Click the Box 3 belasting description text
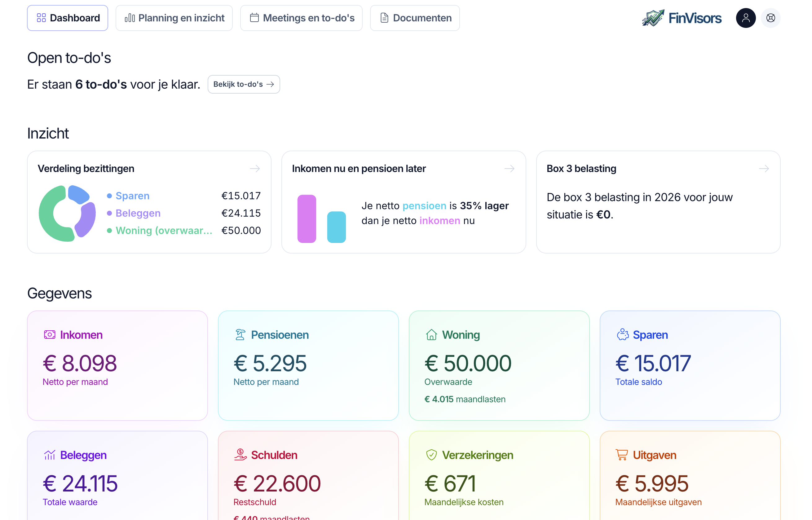 tap(639, 206)
